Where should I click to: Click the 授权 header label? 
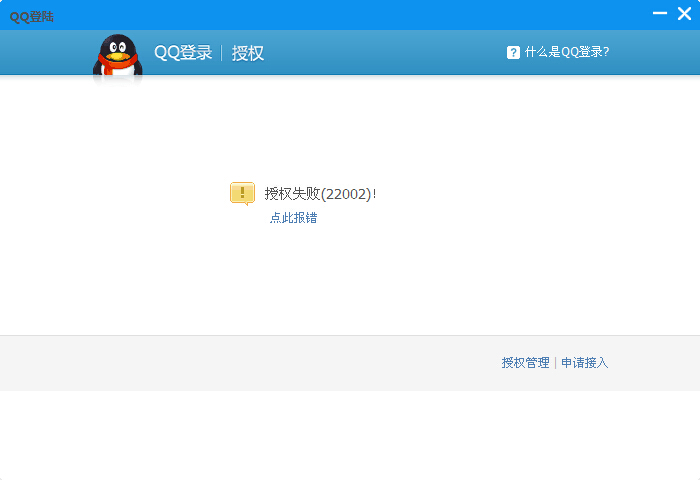[x=247, y=53]
